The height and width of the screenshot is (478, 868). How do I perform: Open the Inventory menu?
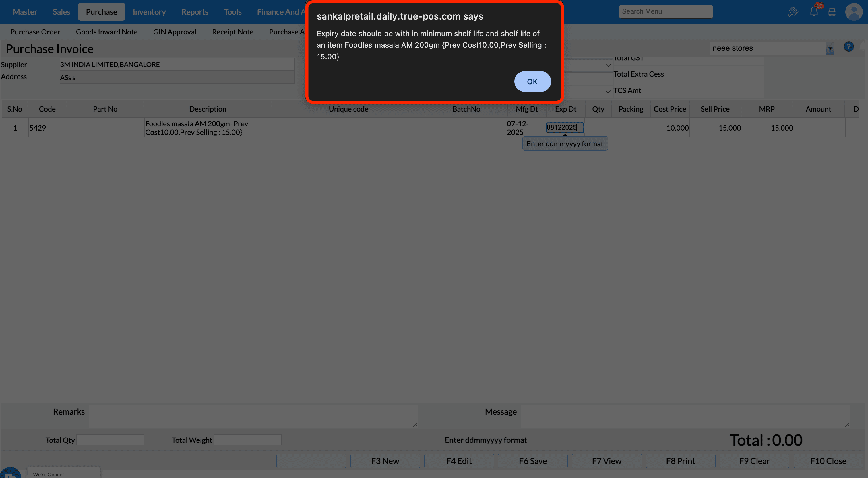149,12
